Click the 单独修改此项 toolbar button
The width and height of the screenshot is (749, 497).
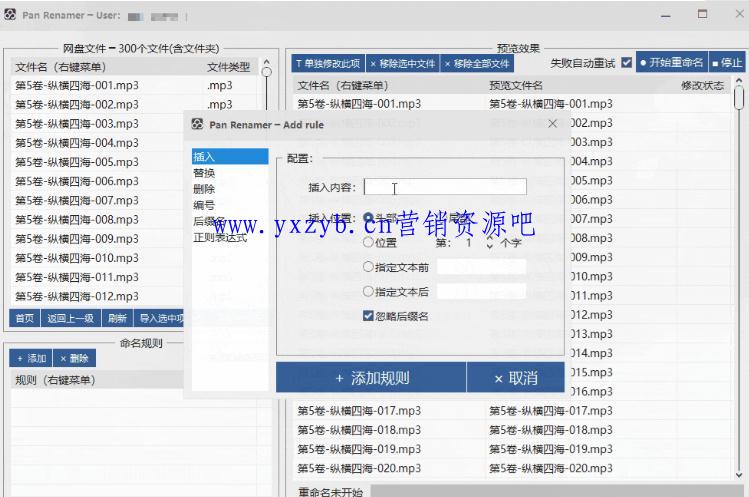coord(328,64)
